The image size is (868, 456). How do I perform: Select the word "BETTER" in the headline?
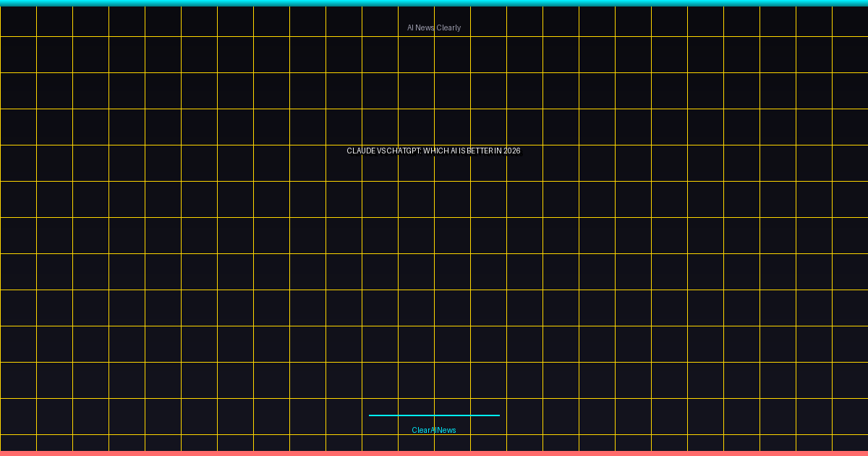pos(480,151)
